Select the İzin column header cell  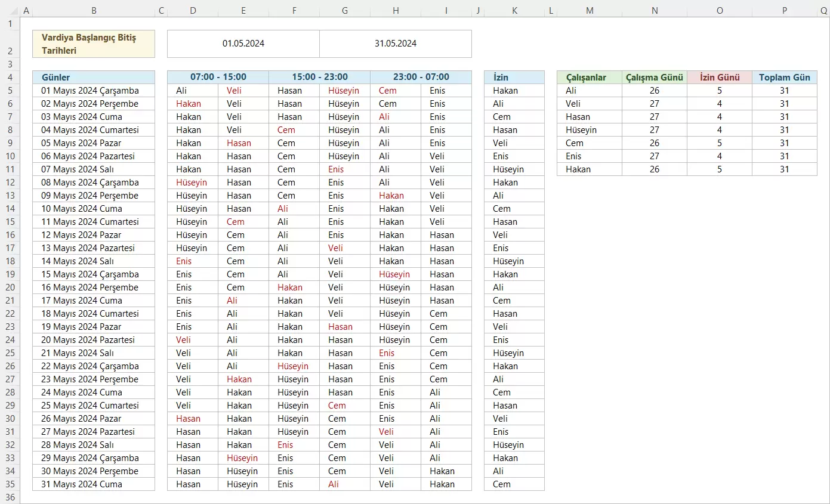pyautogui.click(x=514, y=78)
